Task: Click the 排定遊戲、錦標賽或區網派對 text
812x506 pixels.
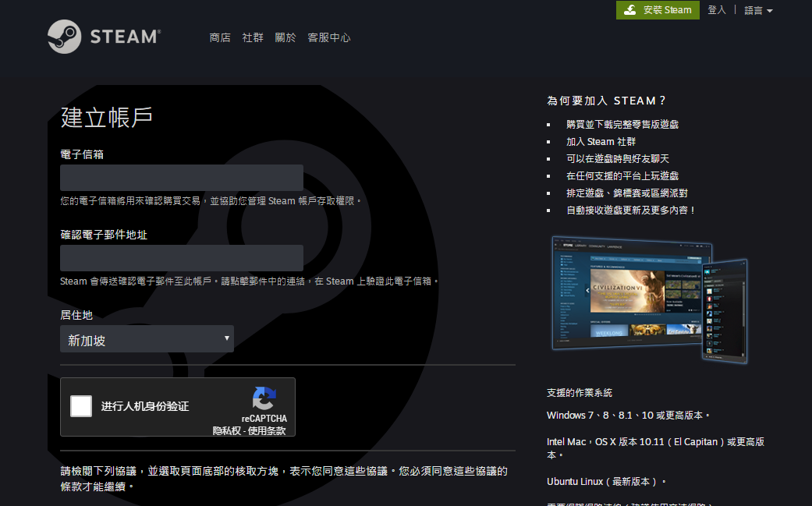Action: tap(627, 193)
